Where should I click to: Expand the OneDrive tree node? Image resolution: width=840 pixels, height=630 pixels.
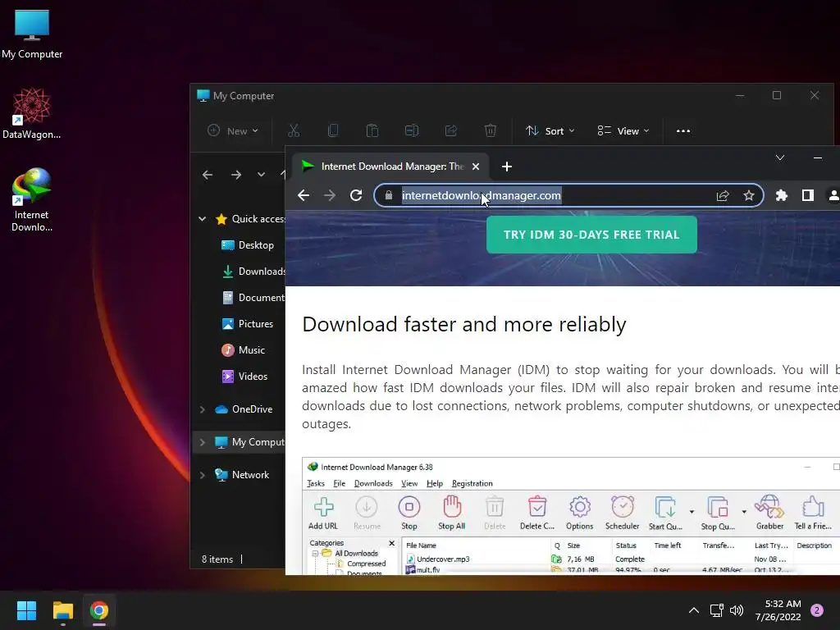[x=203, y=409]
